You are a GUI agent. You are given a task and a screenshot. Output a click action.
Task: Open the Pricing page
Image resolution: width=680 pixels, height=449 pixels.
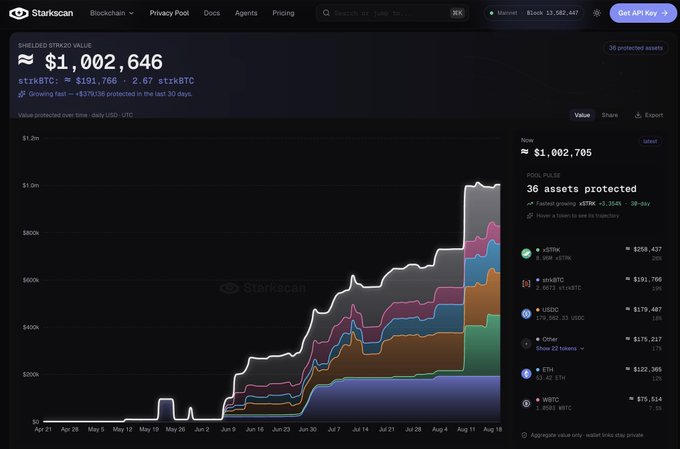click(x=283, y=13)
